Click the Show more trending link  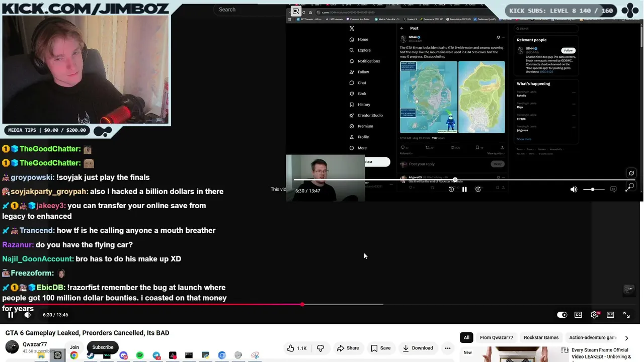click(524, 139)
